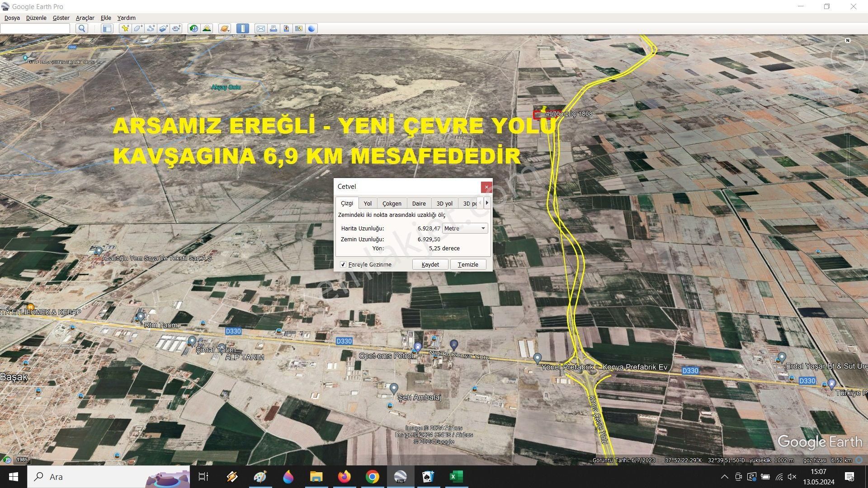
Task: Switch to the Yol tab
Action: [x=368, y=203]
